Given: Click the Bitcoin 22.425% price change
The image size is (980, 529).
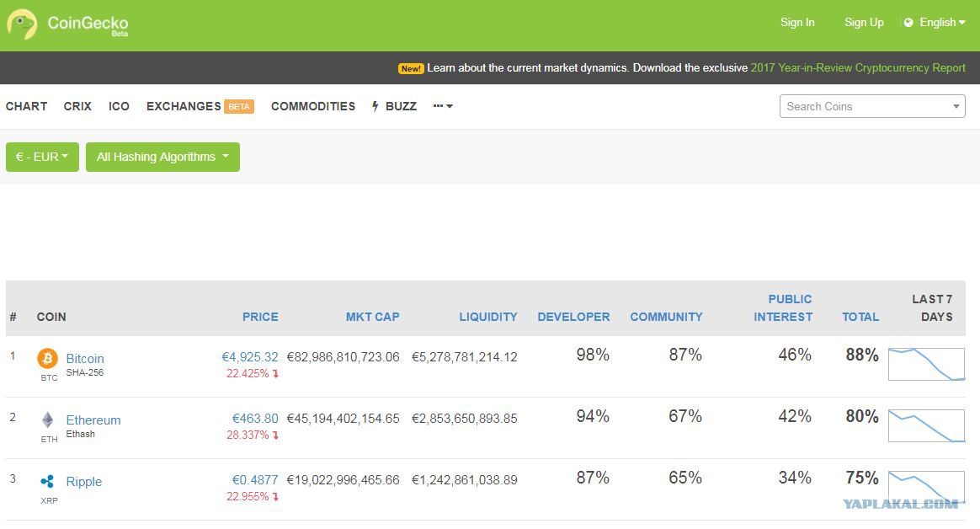Looking at the screenshot, I should click(252, 373).
